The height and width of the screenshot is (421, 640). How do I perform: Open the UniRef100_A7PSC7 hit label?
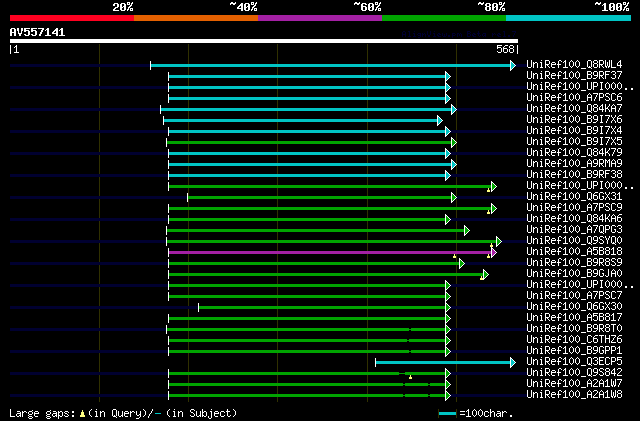(574, 296)
